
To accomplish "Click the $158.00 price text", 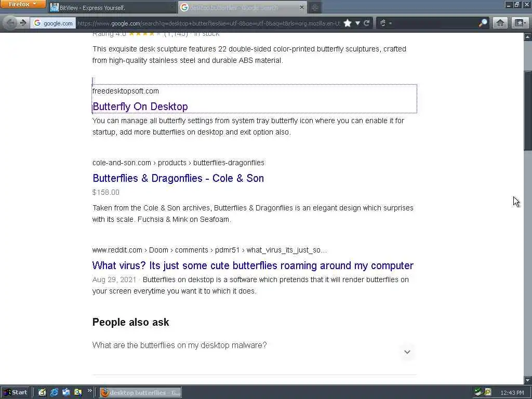I will [x=106, y=192].
